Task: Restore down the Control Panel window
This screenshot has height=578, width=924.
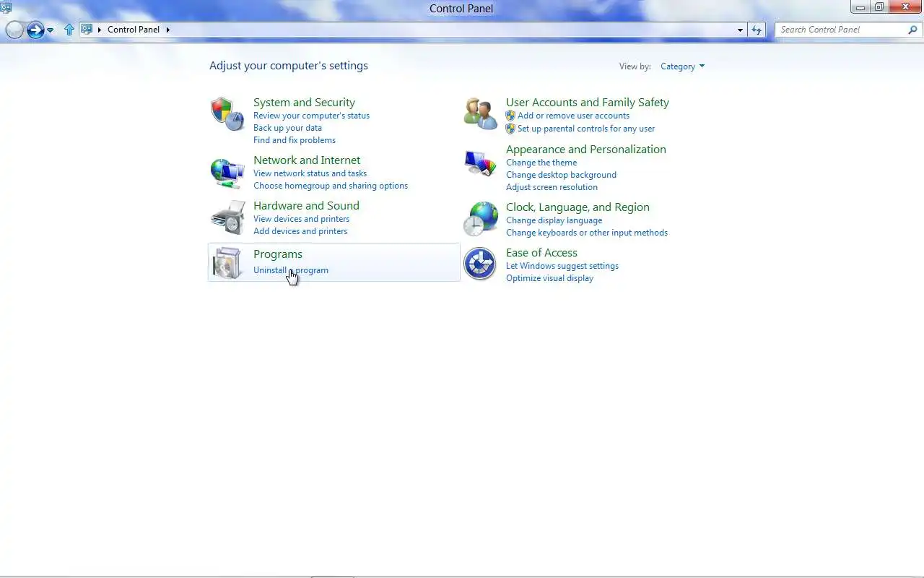Action: (879, 7)
